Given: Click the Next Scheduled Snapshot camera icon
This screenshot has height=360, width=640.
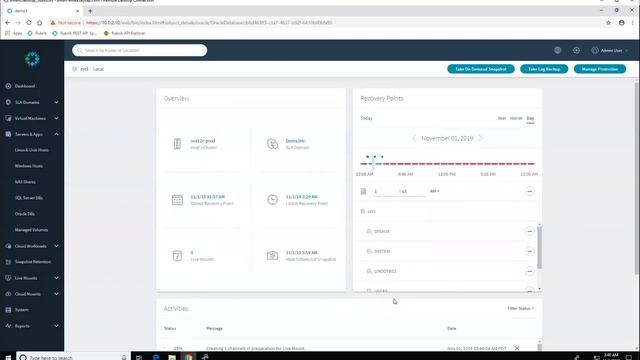Looking at the screenshot, I should (x=272, y=256).
